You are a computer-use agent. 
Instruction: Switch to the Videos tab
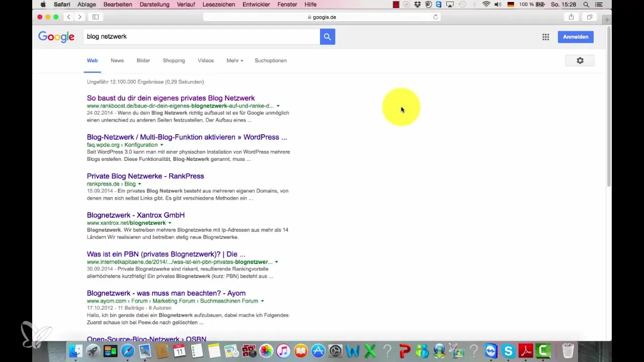coord(206,60)
